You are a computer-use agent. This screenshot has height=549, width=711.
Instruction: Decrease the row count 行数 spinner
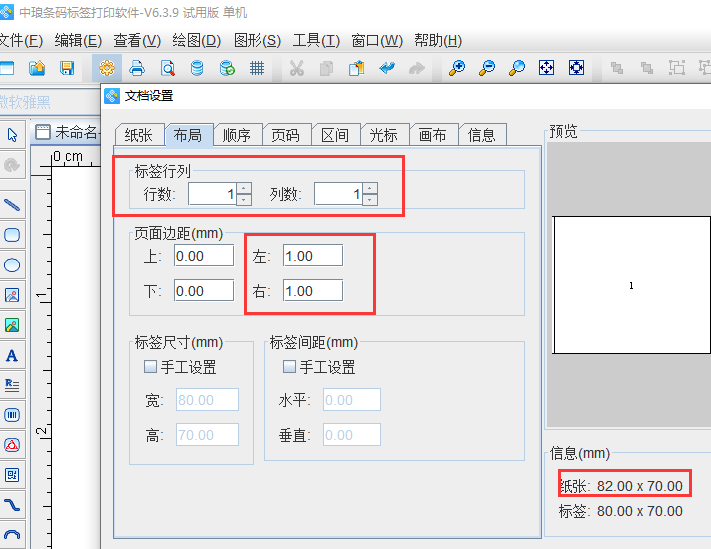click(x=244, y=199)
